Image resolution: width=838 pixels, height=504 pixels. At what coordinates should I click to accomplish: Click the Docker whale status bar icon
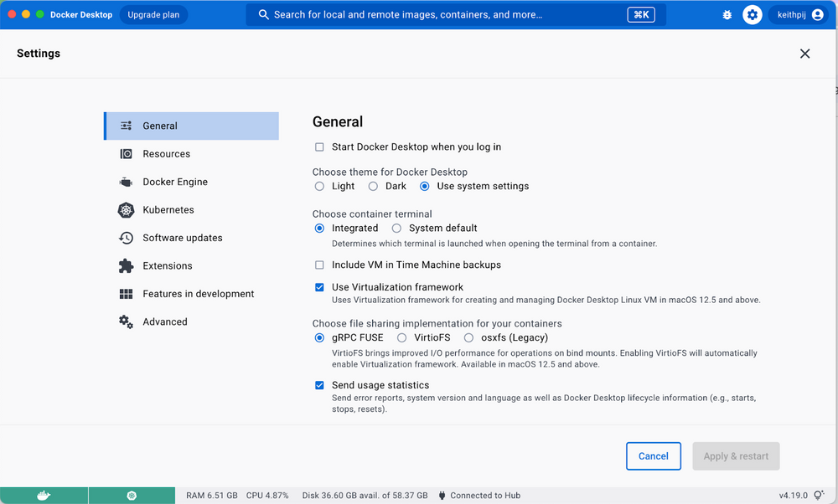(44, 495)
